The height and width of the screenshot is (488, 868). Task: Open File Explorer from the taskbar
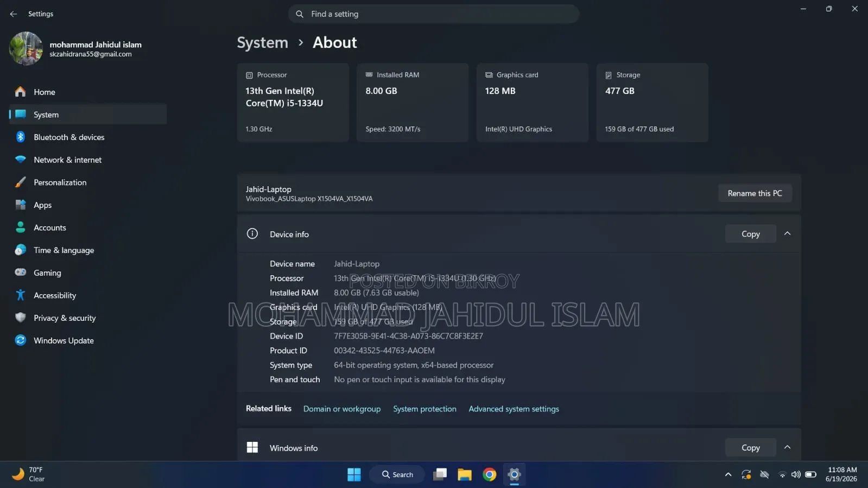tap(465, 474)
